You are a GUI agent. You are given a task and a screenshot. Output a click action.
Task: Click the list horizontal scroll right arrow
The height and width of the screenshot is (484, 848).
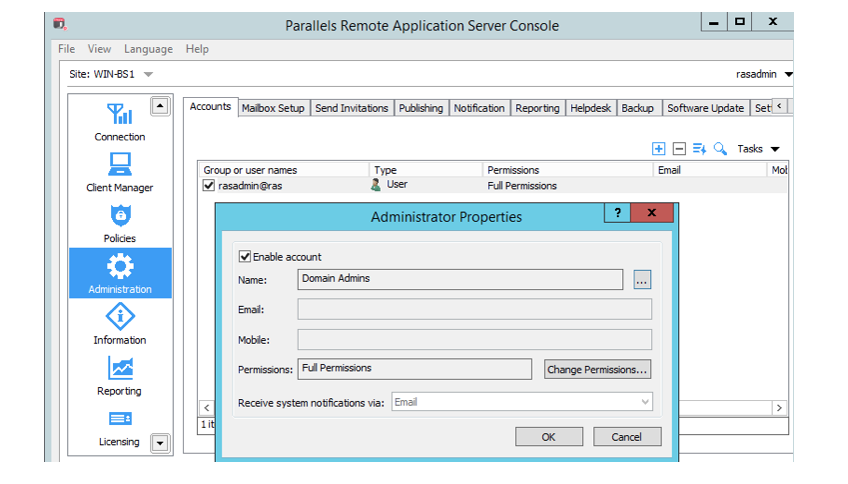point(779,408)
